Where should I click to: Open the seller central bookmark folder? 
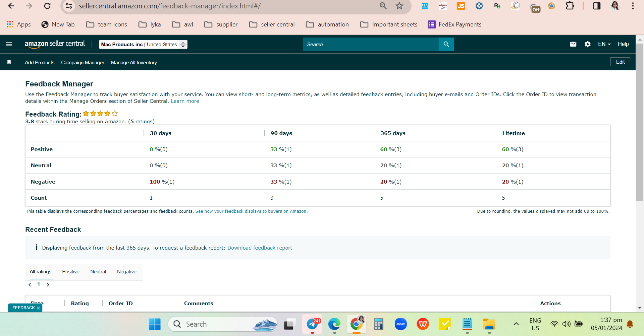(272, 24)
